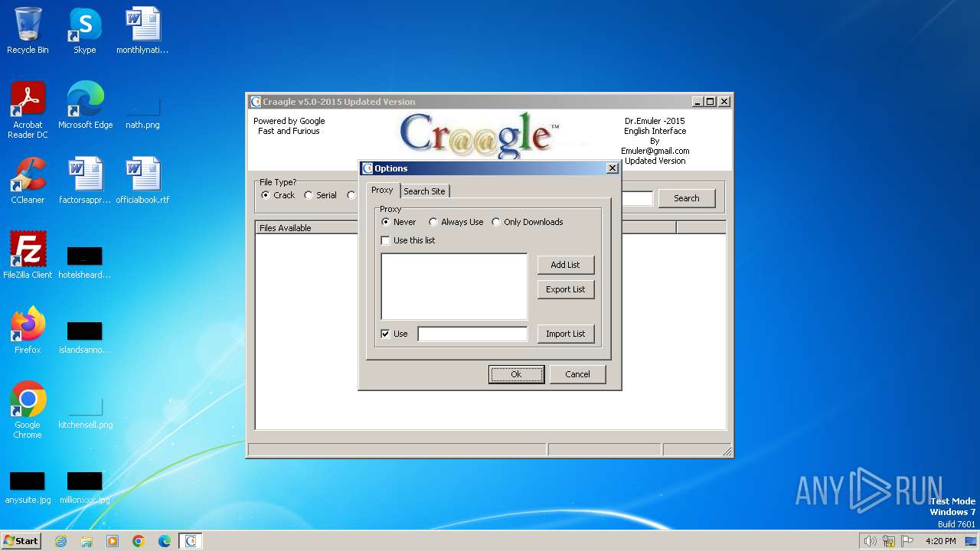The height and width of the screenshot is (551, 980).
Task: Click the Import List button
Action: [x=566, y=334]
